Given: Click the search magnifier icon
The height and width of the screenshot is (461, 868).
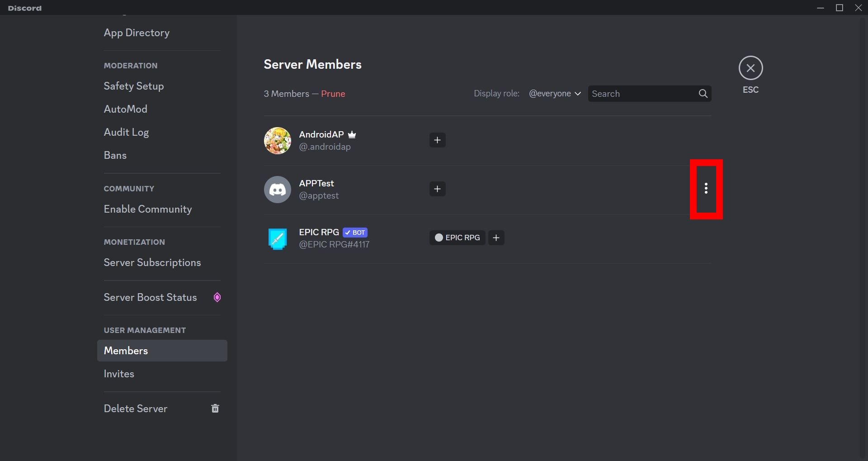Looking at the screenshot, I should pos(703,93).
